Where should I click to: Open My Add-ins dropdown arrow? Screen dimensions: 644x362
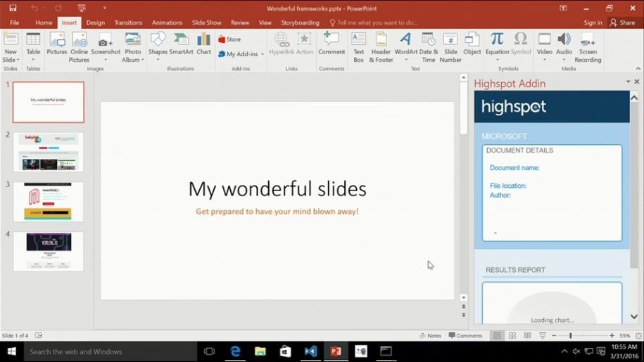(x=263, y=54)
